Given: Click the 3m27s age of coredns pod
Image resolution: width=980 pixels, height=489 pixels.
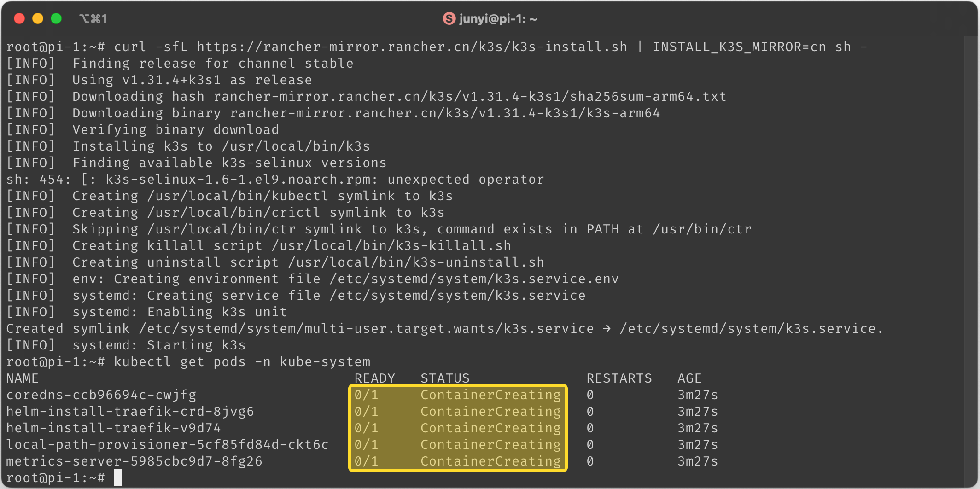Looking at the screenshot, I should (698, 395).
